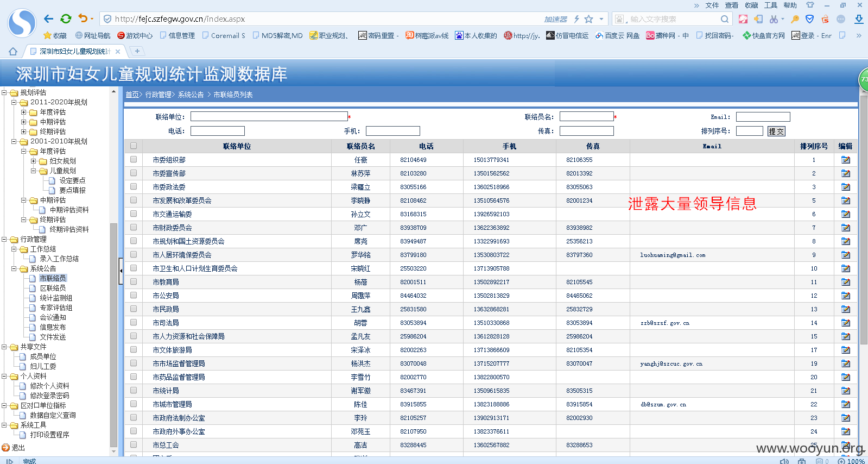Open 修改登录密码 in the tree

pos(49,396)
